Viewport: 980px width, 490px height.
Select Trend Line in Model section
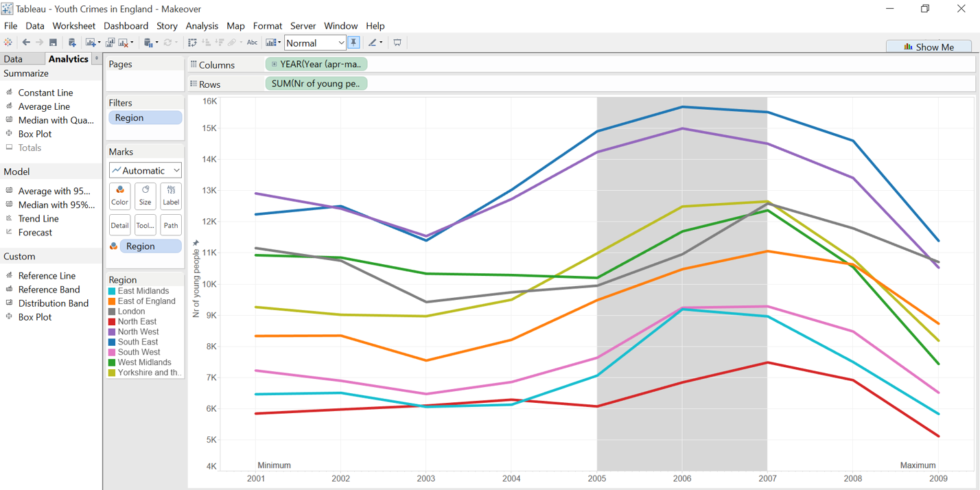38,218
